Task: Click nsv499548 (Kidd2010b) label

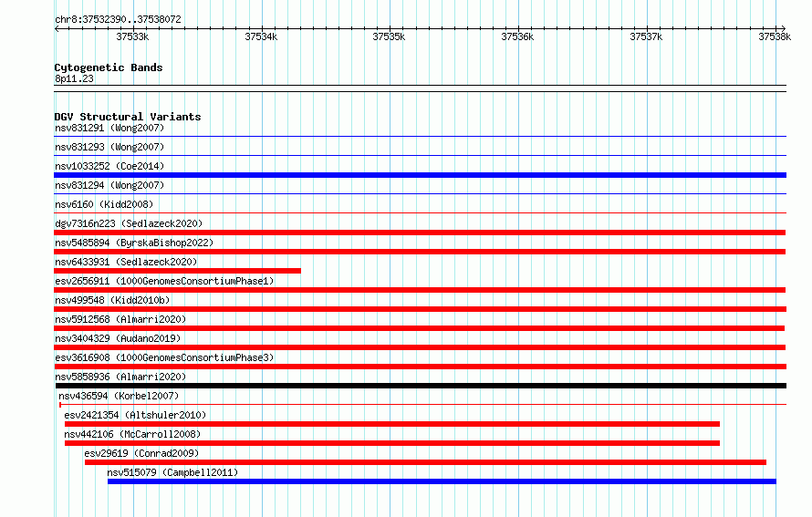Action: tap(112, 300)
